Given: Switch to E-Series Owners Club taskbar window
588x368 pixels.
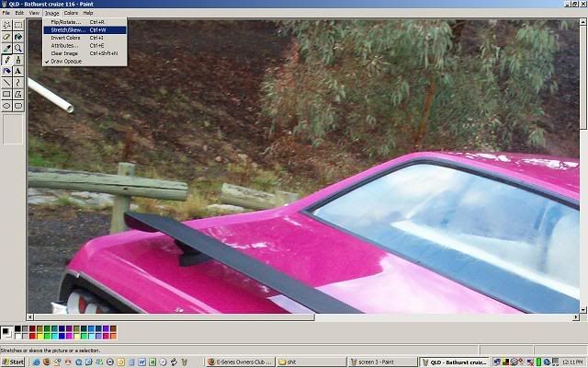Looking at the screenshot, I should tap(241, 362).
